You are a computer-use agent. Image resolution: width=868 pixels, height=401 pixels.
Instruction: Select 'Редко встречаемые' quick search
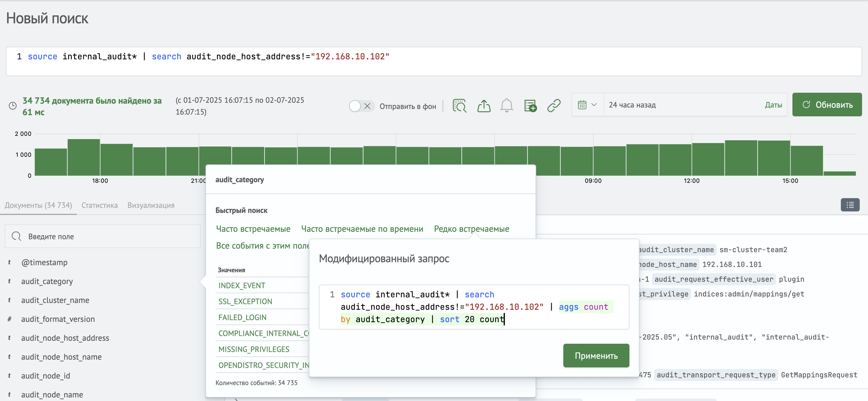point(471,229)
